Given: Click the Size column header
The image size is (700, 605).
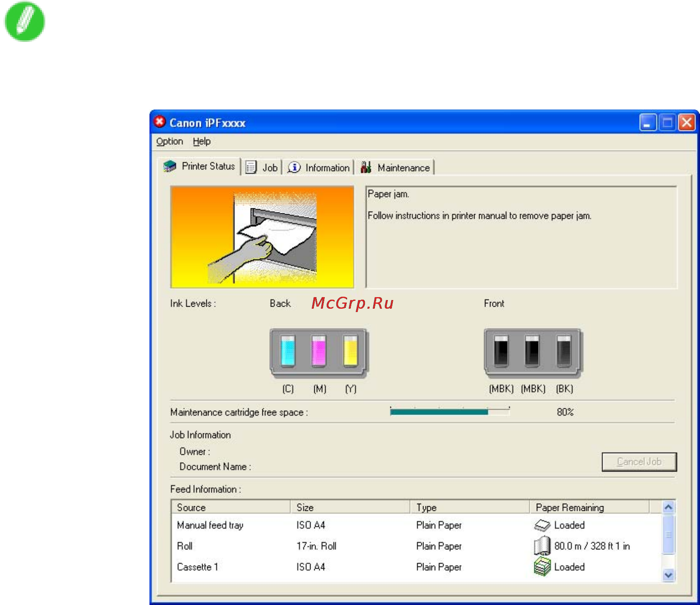Looking at the screenshot, I should 350,507.
